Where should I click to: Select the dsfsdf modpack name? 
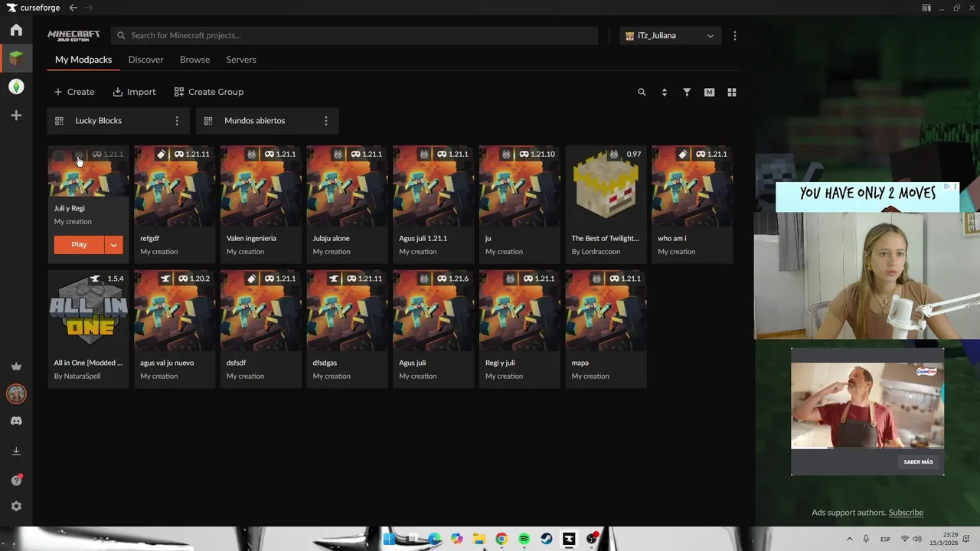[x=236, y=364]
